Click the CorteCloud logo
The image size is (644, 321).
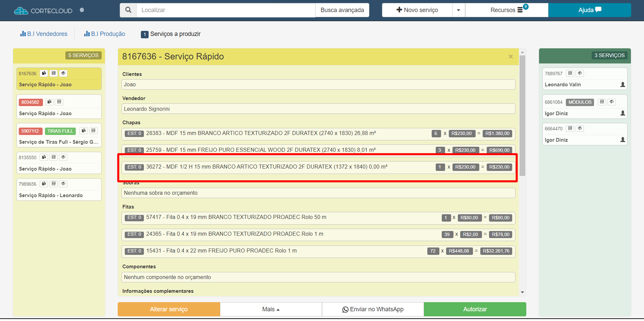pyautogui.click(x=43, y=11)
